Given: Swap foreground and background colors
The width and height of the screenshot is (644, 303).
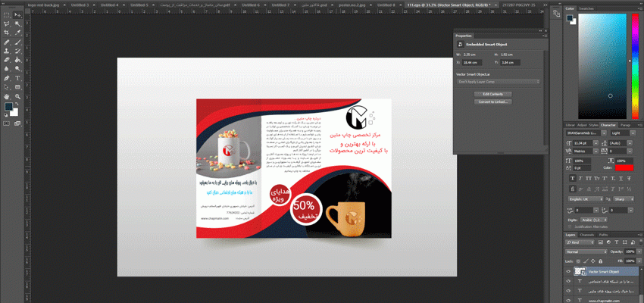Looking at the screenshot, I should click(17, 104).
